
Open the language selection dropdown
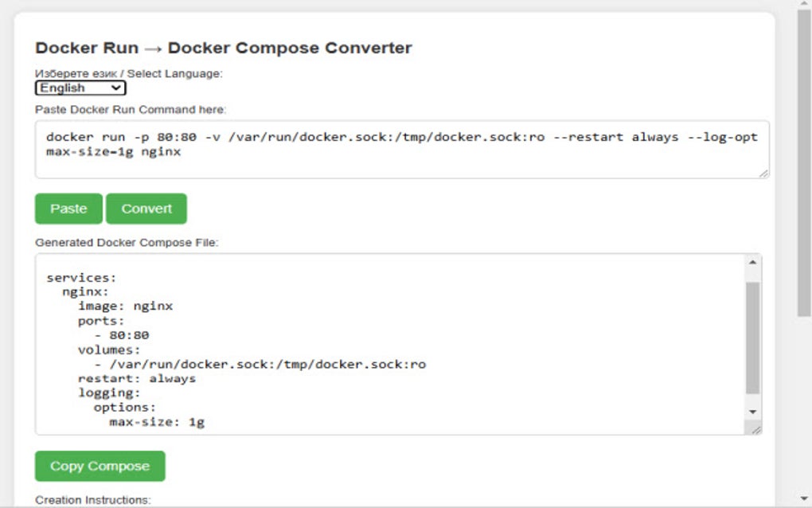(79, 88)
